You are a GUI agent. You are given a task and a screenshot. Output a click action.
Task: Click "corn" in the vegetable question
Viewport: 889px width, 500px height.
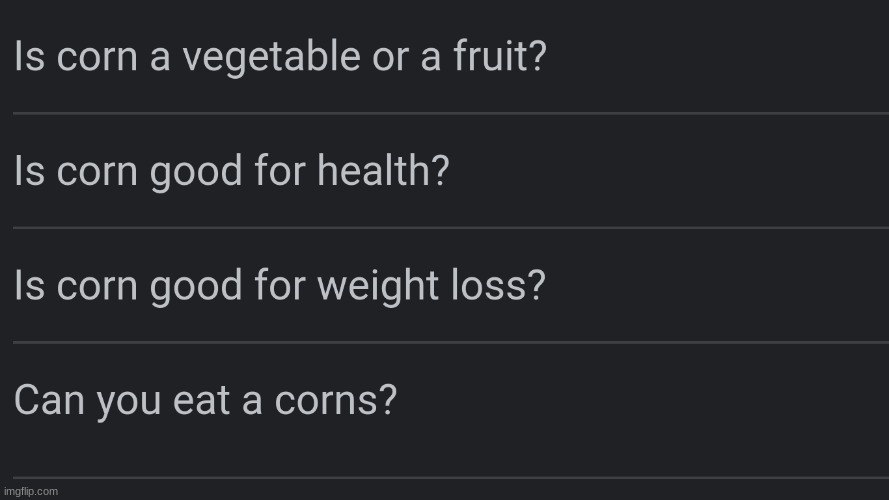(x=97, y=58)
